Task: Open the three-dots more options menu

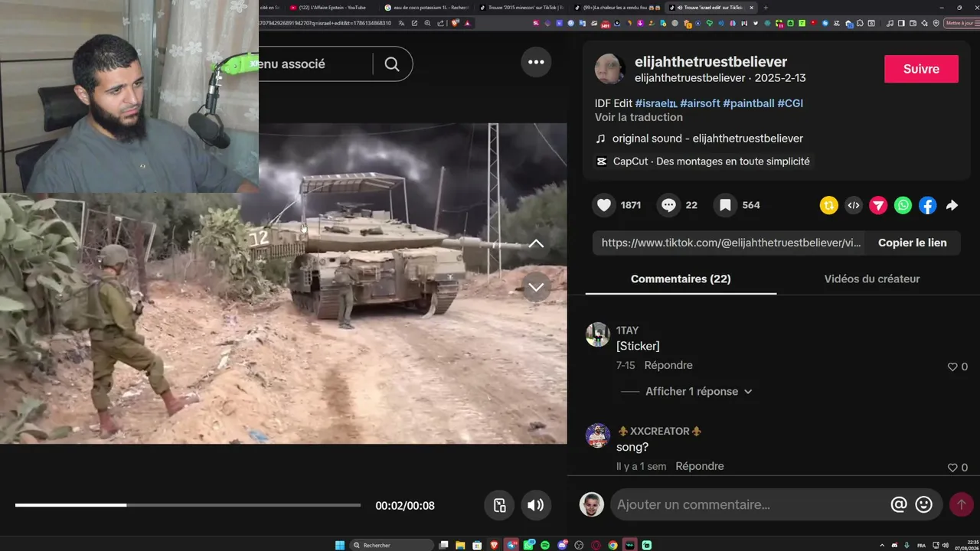Action: [536, 62]
